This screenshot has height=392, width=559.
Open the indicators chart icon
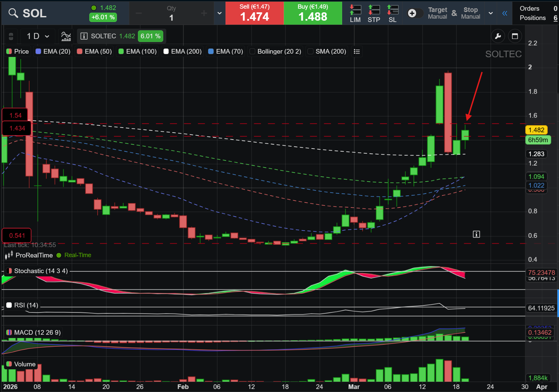click(x=66, y=36)
